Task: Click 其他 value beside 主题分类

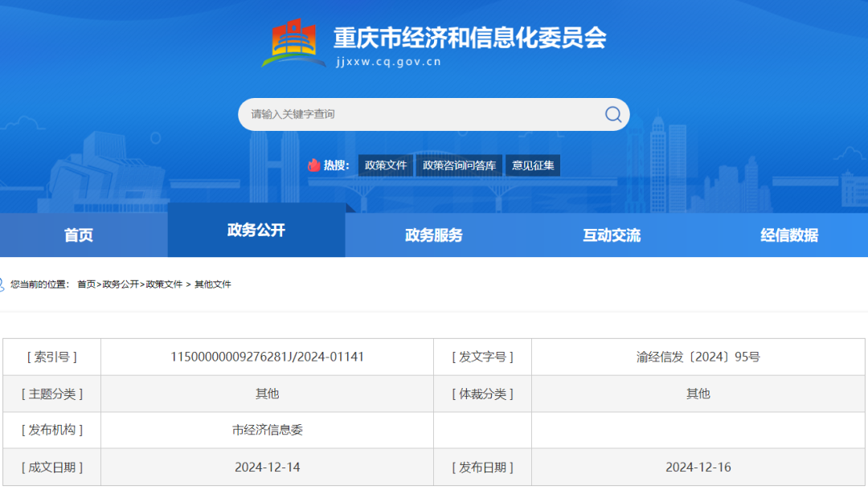Action: pos(267,394)
